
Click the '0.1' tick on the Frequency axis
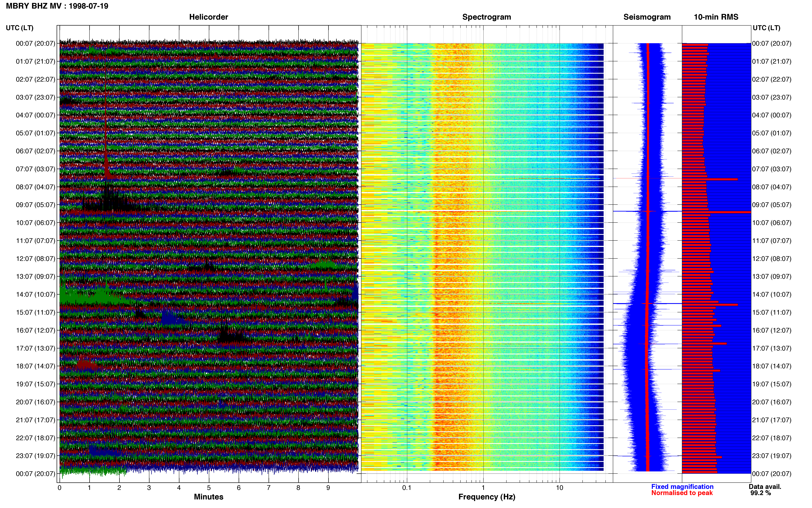point(407,488)
